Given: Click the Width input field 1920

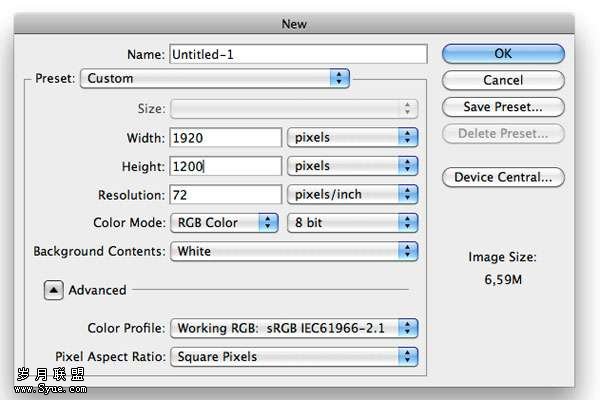Looking at the screenshot, I should click(226, 138).
